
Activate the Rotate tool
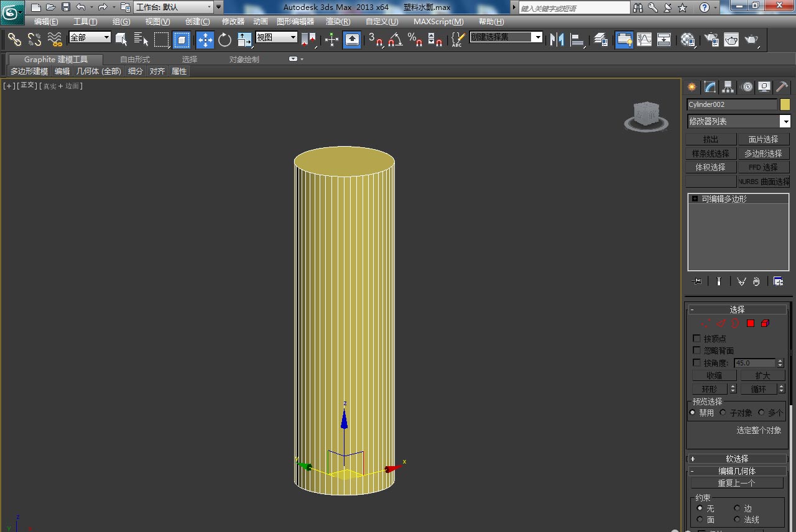tap(224, 40)
